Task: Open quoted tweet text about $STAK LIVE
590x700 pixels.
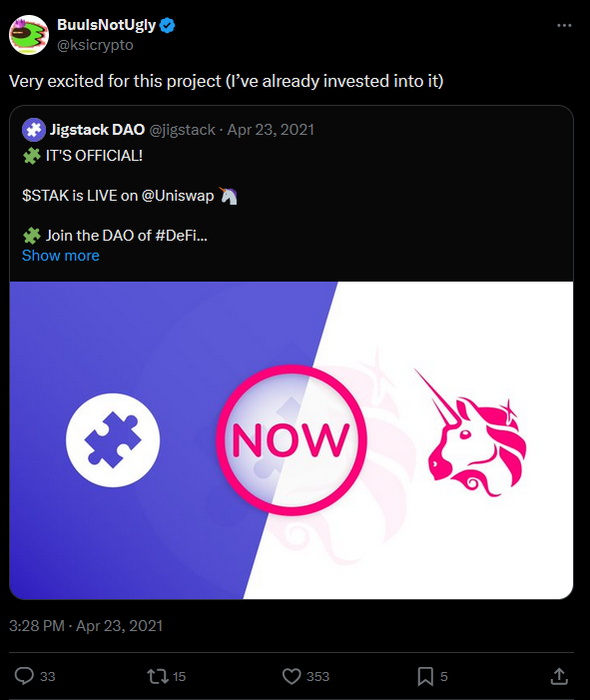Action: (118, 196)
